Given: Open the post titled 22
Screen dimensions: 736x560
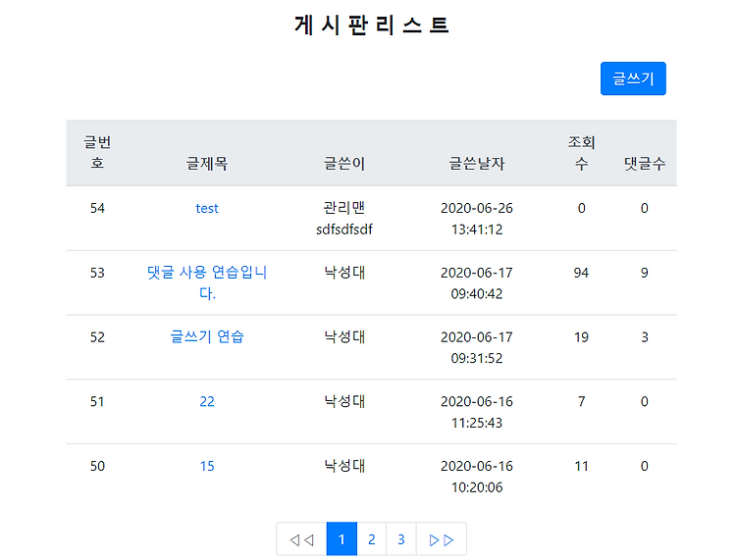Looking at the screenshot, I should point(207,401).
